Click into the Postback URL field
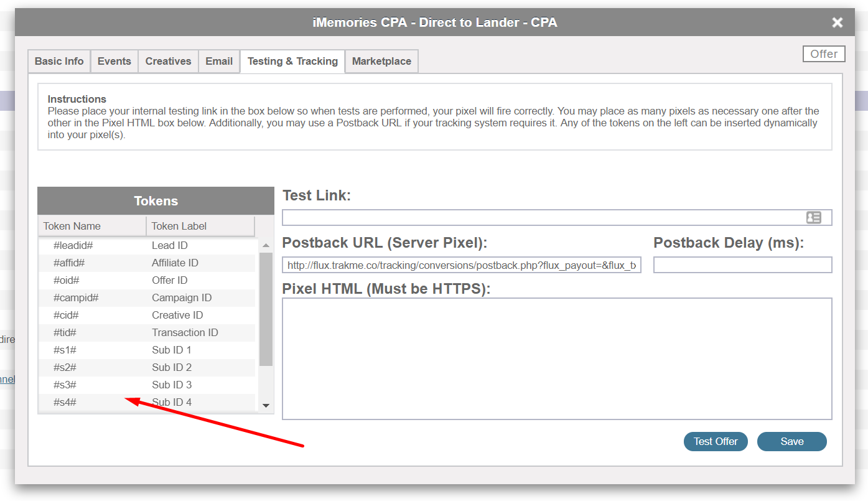 (x=461, y=265)
